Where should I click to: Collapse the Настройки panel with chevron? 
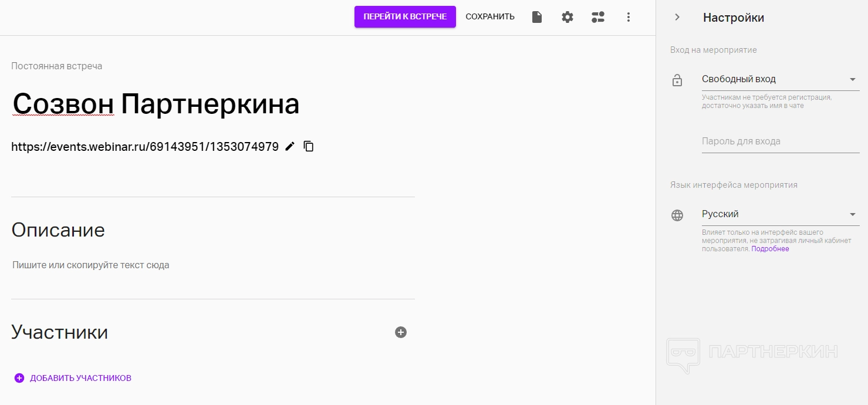click(677, 17)
